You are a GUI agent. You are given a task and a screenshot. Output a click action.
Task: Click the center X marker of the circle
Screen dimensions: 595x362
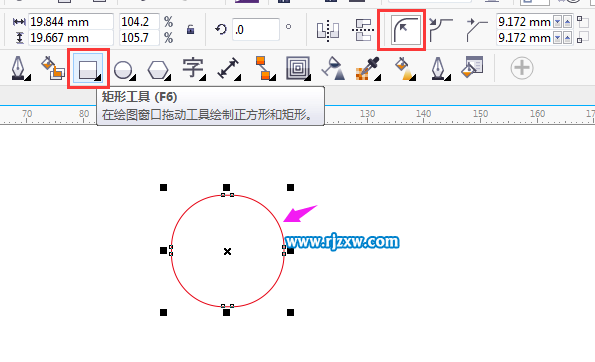click(227, 251)
